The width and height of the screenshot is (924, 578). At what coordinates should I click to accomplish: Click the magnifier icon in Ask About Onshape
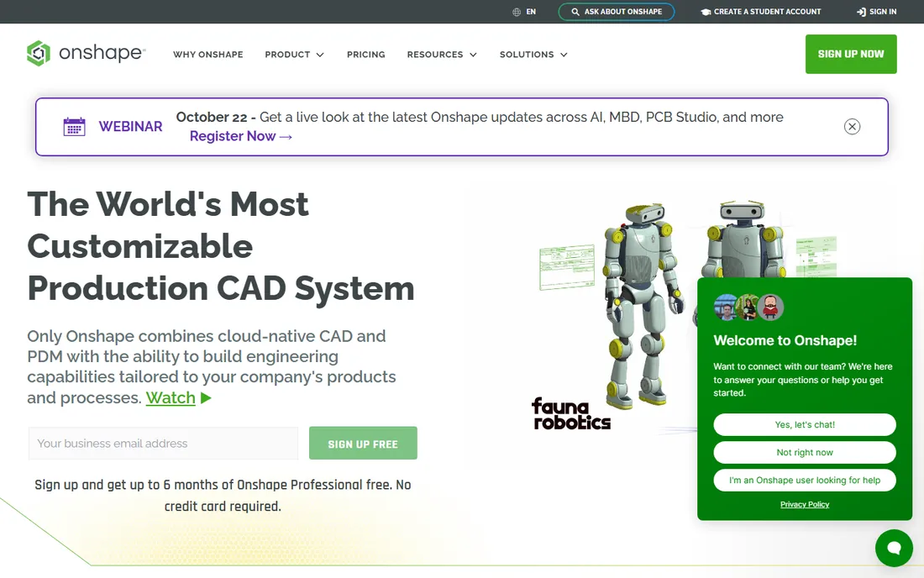(575, 12)
